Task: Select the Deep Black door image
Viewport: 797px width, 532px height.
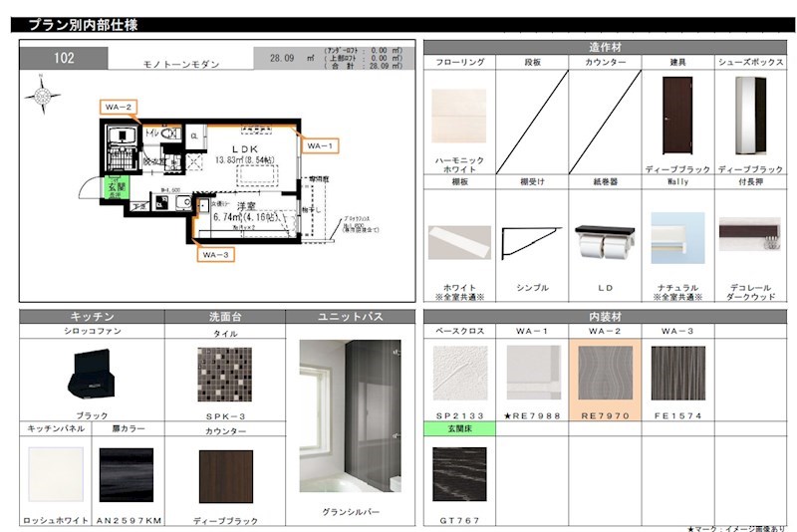Action: (x=677, y=115)
